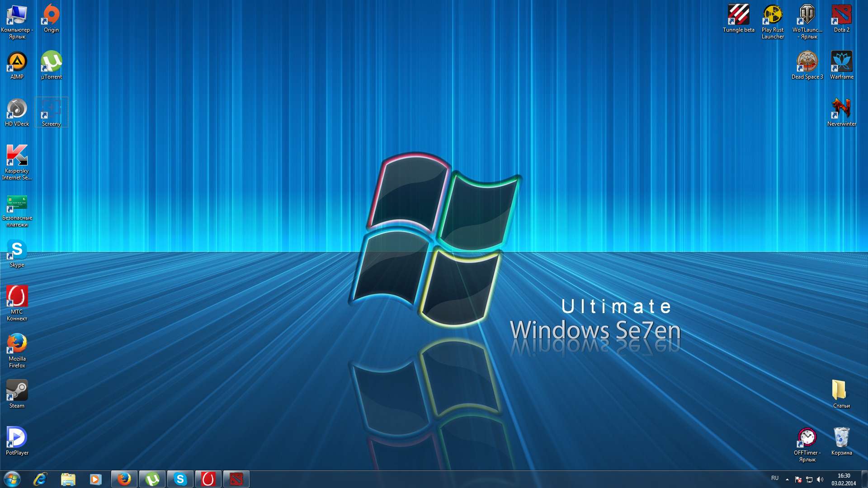Open Windows Media Player taskbar icon
Screen dimensions: 868x488
[x=96, y=479]
